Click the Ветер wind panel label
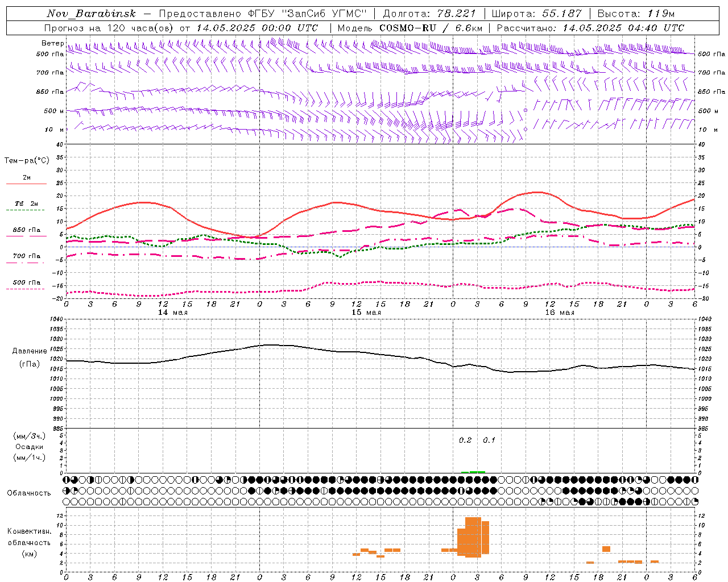 tap(52, 43)
